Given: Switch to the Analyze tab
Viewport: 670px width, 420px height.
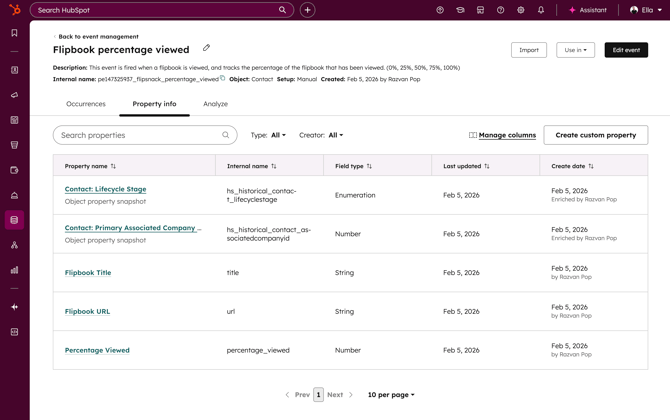Looking at the screenshot, I should point(215,104).
